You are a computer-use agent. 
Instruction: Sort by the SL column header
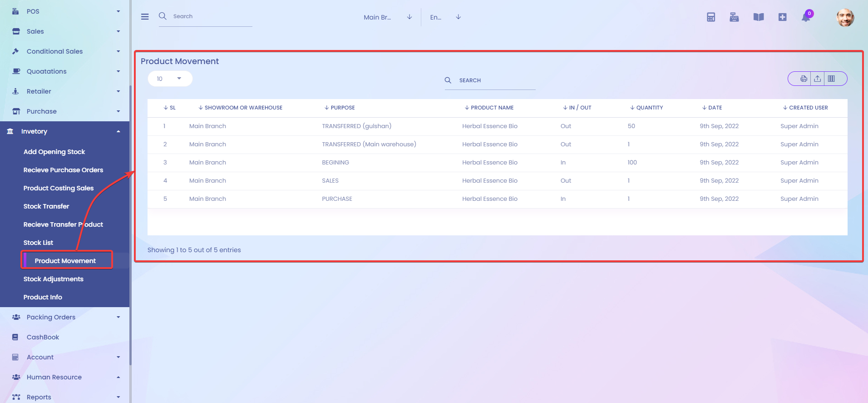(169, 108)
